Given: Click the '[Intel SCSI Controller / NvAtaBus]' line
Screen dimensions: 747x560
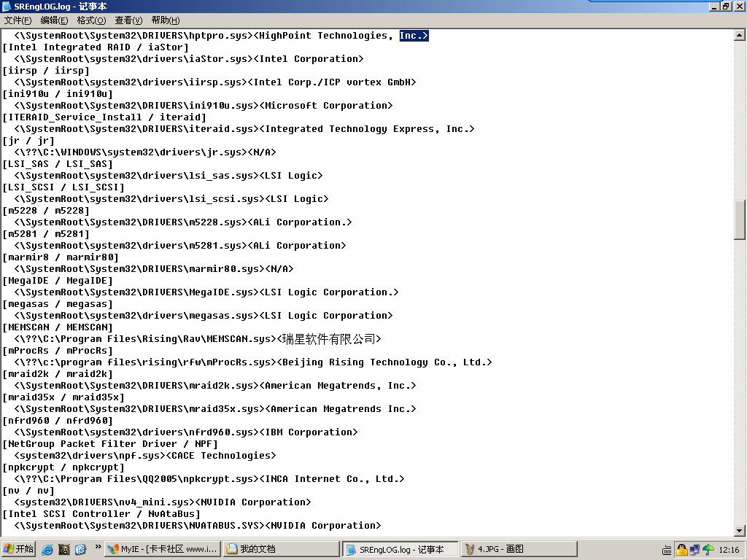Looking at the screenshot, I should point(101,514).
